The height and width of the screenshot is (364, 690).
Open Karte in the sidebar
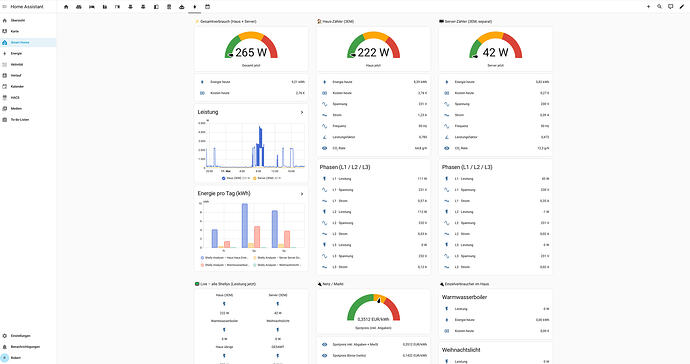pyautogui.click(x=28, y=31)
